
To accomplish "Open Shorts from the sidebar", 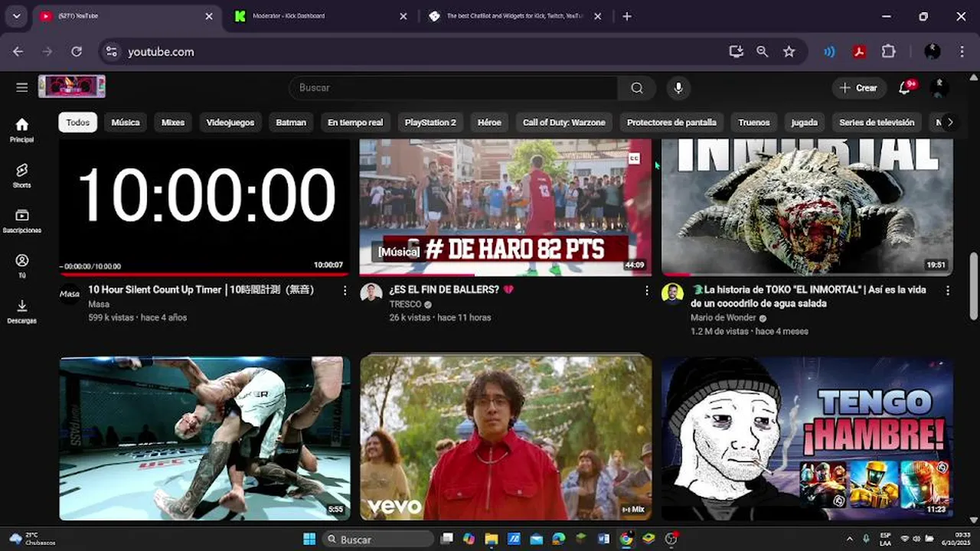I will click(21, 175).
